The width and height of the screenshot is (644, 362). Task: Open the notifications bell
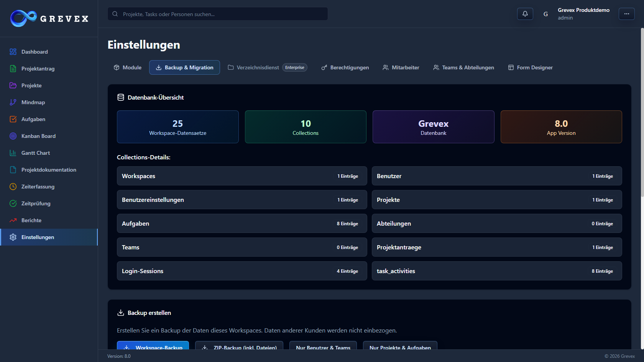(x=525, y=14)
